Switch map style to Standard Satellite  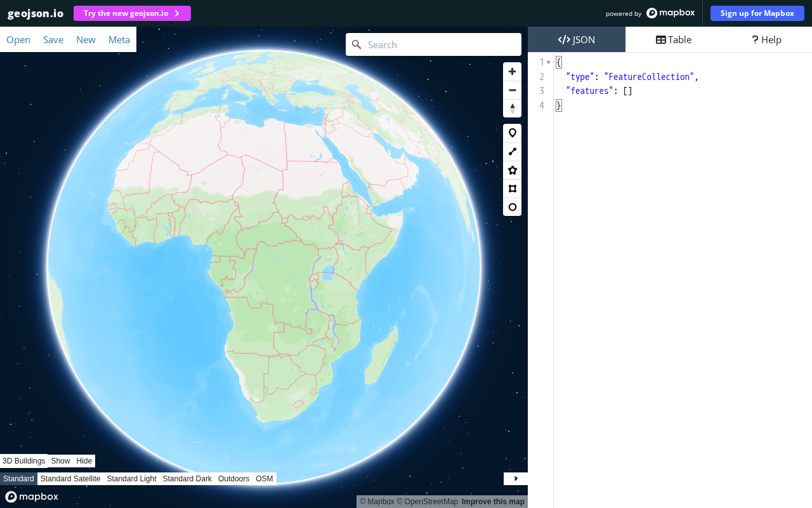[70, 479]
